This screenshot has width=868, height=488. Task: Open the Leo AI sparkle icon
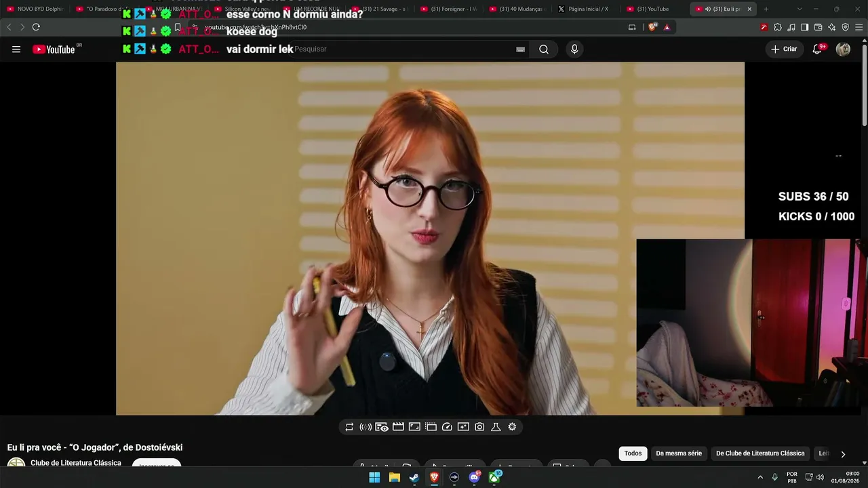[x=831, y=27]
